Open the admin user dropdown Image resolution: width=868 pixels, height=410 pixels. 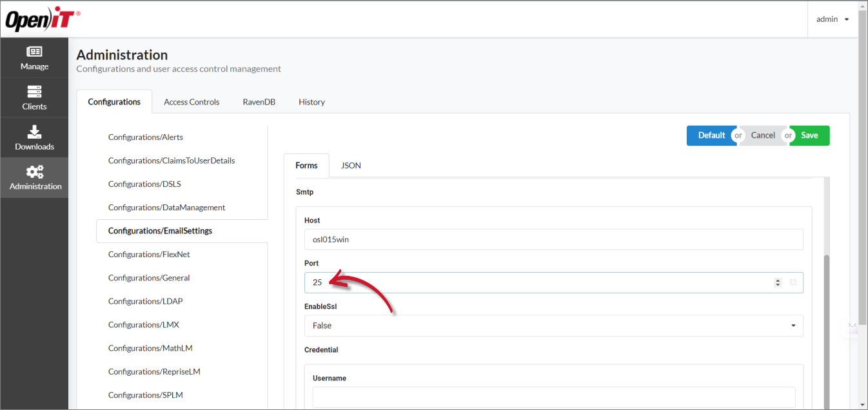[833, 19]
